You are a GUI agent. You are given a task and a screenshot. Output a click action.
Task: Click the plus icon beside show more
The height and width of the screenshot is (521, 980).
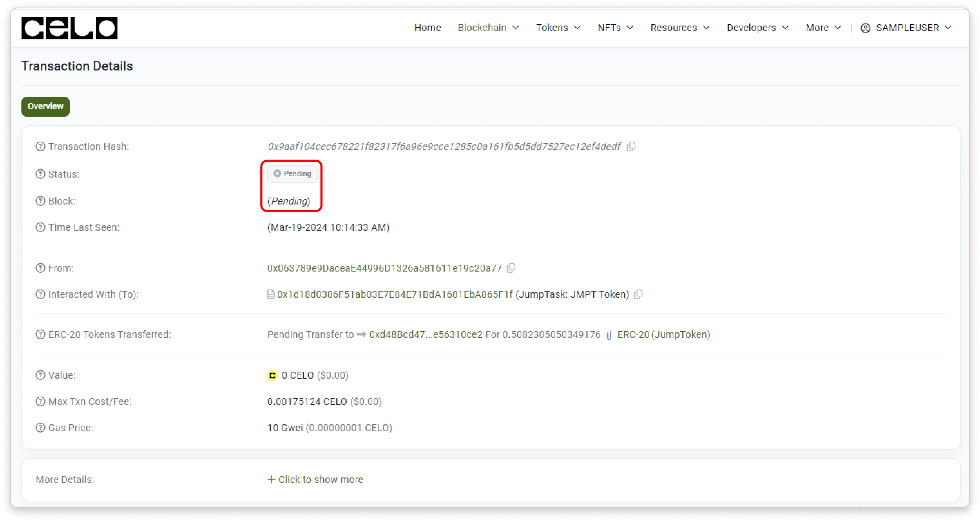pos(271,480)
